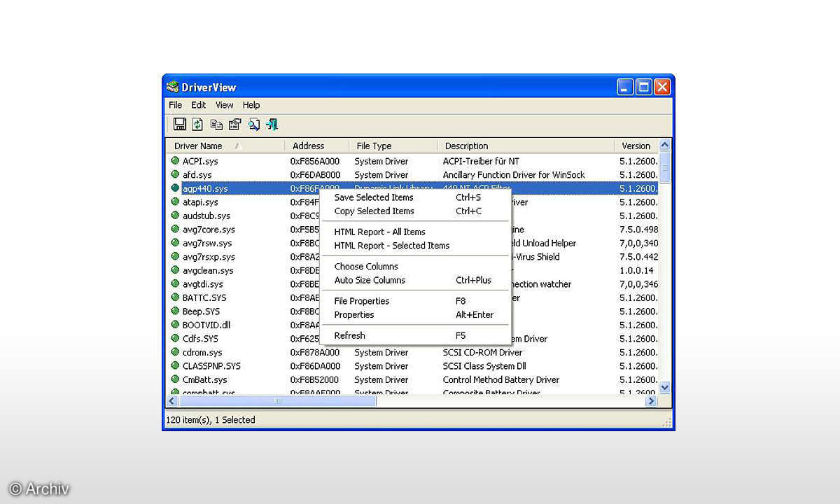Screen dimensions: 840x504
Task: Click the green icon beside cdrom.sys
Action: click(x=175, y=352)
